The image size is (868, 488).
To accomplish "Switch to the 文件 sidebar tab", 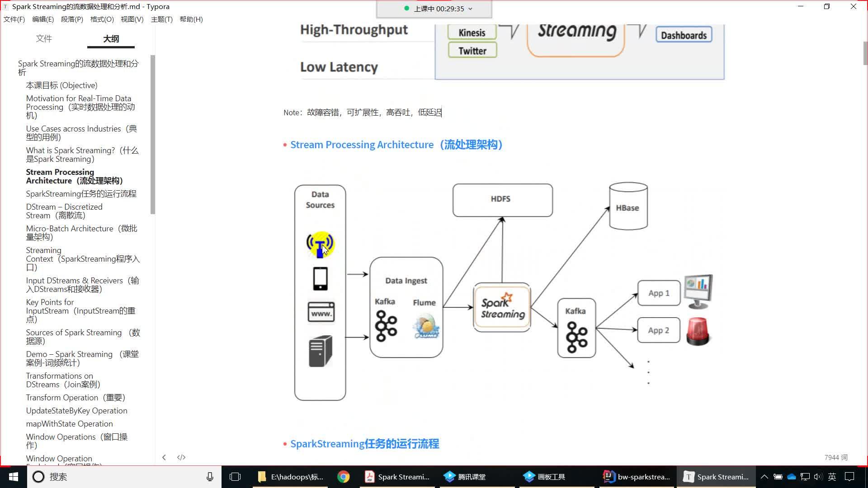I will click(x=44, y=39).
